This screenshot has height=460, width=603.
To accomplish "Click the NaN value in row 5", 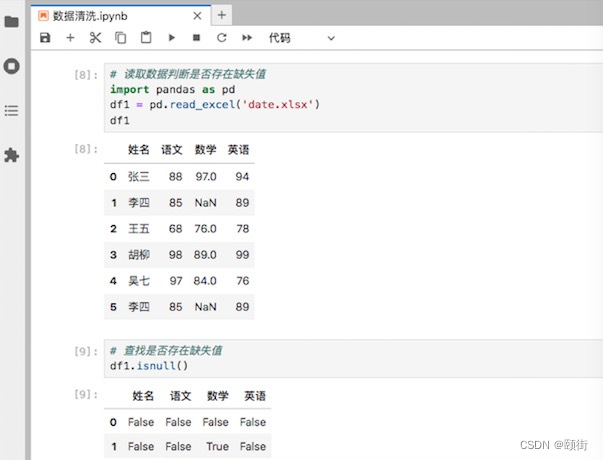I will pyautogui.click(x=205, y=307).
